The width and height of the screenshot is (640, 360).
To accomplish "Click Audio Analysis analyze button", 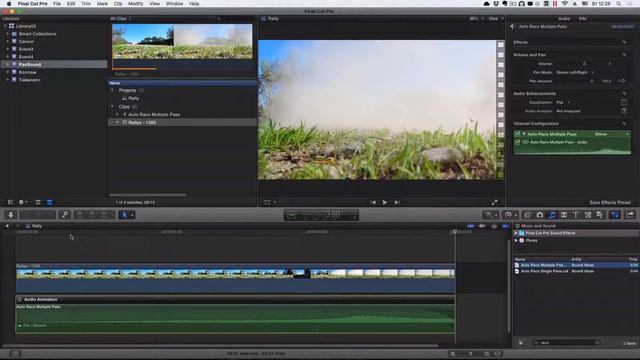I will 624,111.
